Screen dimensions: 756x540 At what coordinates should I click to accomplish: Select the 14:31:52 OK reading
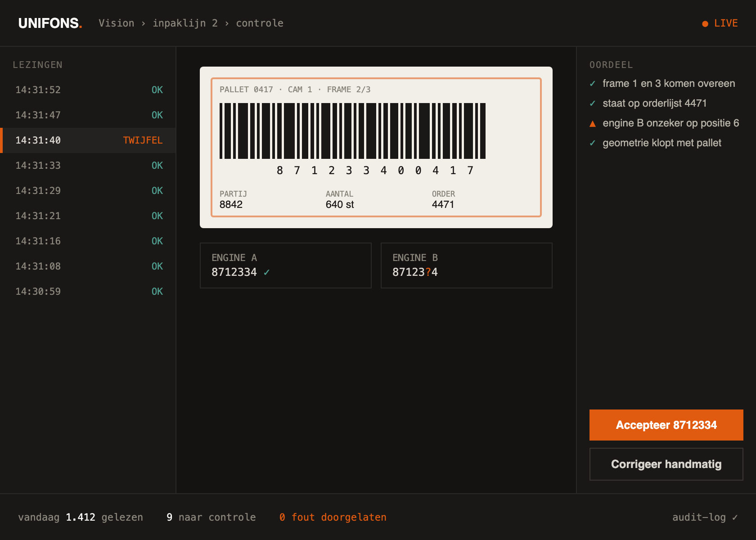click(x=89, y=90)
